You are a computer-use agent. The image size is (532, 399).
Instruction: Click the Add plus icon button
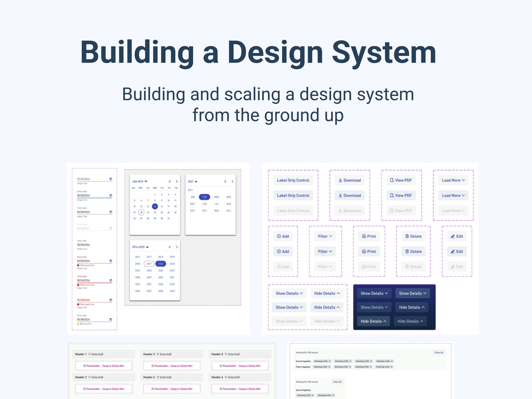click(283, 236)
